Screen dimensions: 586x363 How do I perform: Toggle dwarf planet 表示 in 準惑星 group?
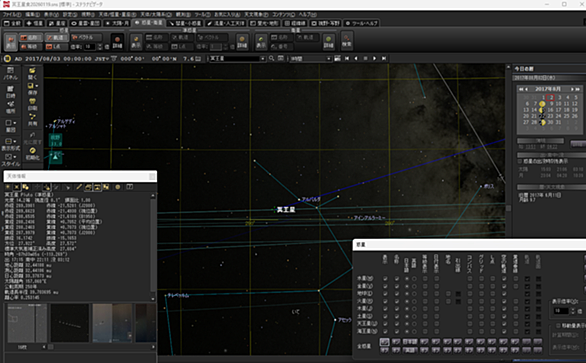(x=136, y=41)
